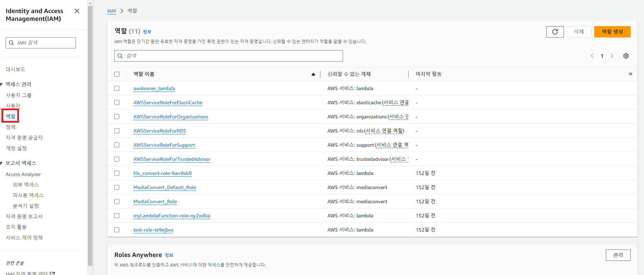
Task: Close the IAM navigation panel
Action: pos(77,11)
